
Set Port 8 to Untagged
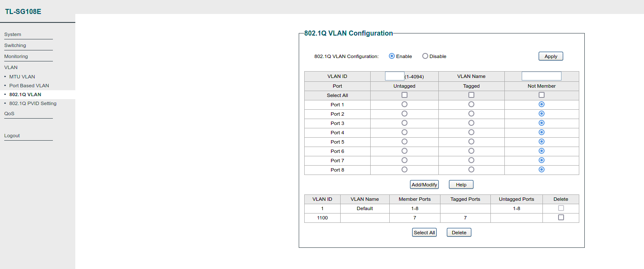pyautogui.click(x=405, y=169)
